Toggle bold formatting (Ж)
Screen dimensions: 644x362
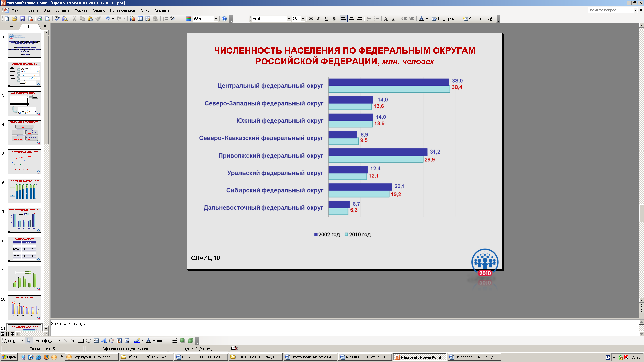click(311, 19)
